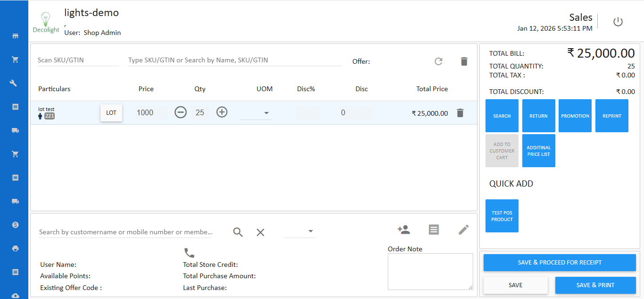The width and height of the screenshot is (644, 299).
Task: Click the refresh icon above the cart
Action: pyautogui.click(x=438, y=61)
